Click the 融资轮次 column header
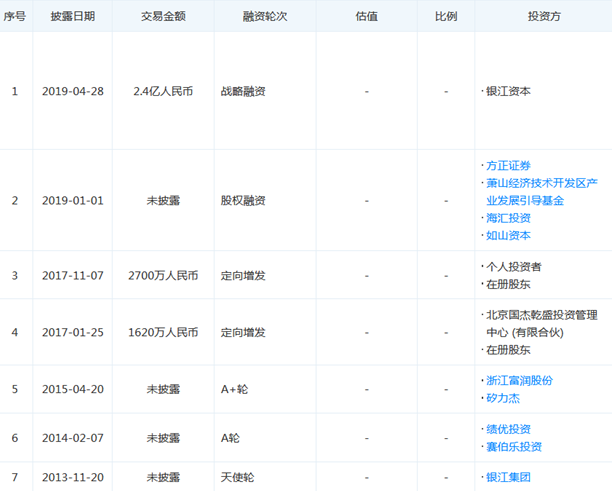 [x=265, y=16]
